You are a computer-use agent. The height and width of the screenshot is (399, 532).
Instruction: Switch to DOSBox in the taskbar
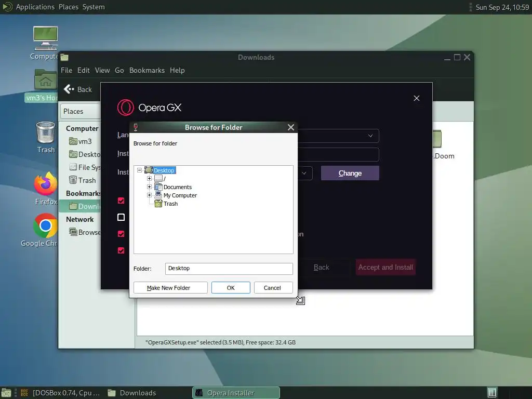coord(61,393)
